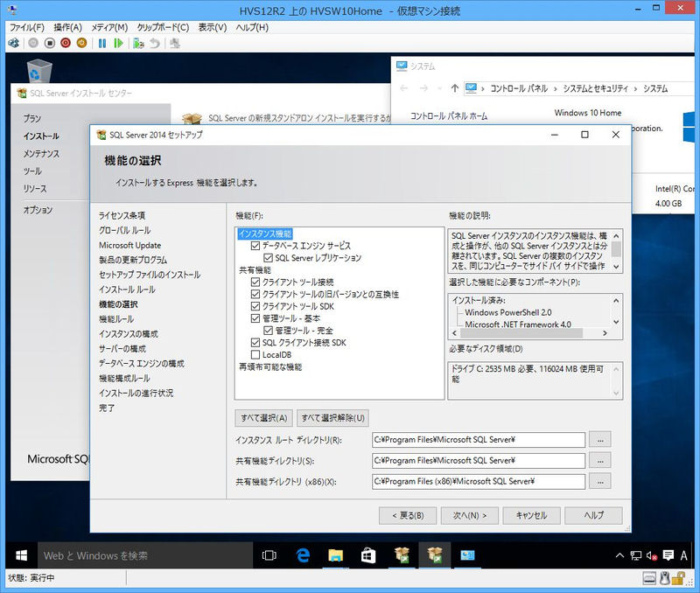Click the up arrow in System window
The width and height of the screenshot is (700, 593).
pyautogui.click(x=454, y=88)
